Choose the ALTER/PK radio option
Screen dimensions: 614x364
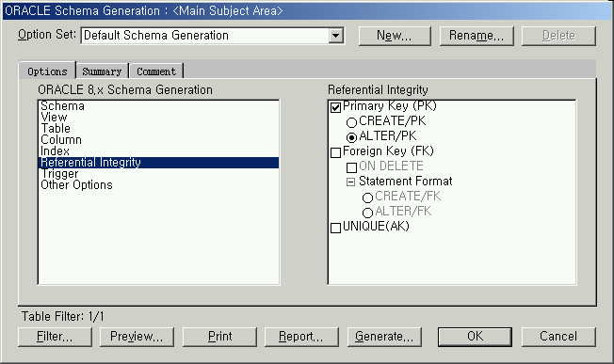(x=351, y=137)
